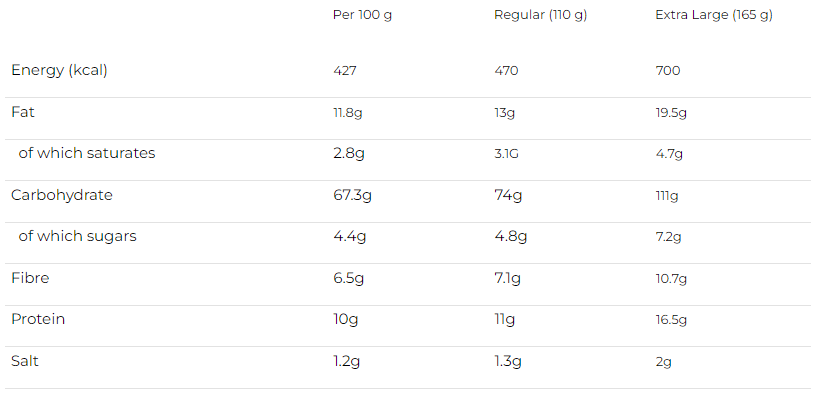Click the 'Carbohydrate' row label
Image resolution: width=817 pixels, height=393 pixels.
click(61, 195)
